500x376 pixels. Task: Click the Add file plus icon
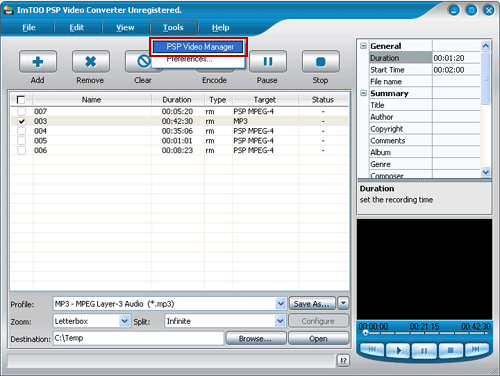point(38,62)
